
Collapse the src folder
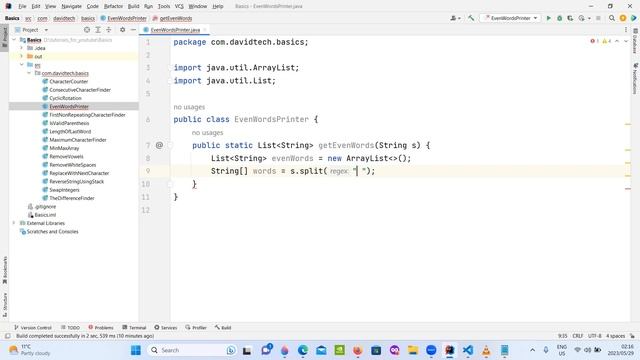22,65
